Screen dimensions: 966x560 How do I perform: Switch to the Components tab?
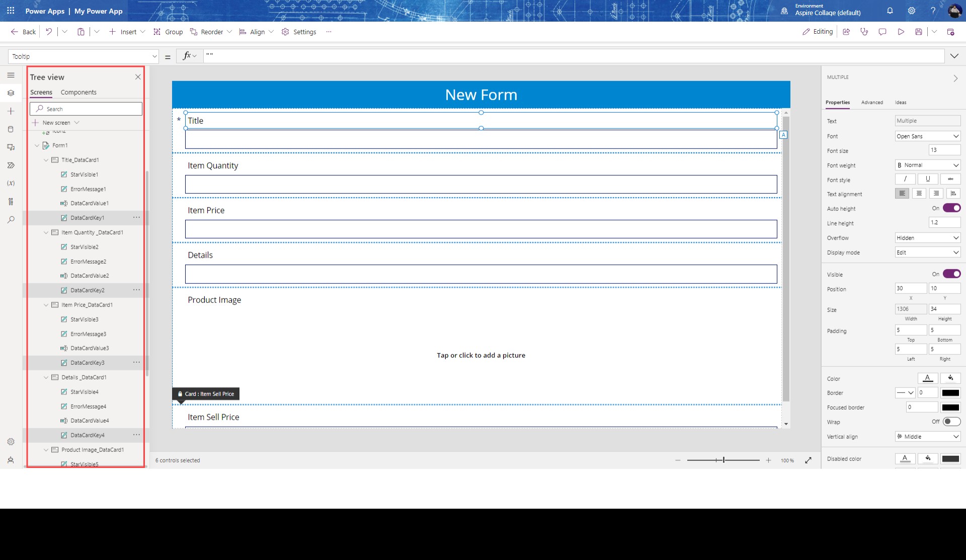tap(78, 92)
